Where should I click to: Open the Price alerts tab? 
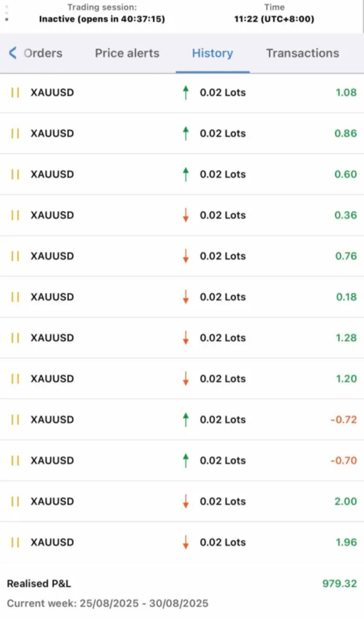click(127, 53)
